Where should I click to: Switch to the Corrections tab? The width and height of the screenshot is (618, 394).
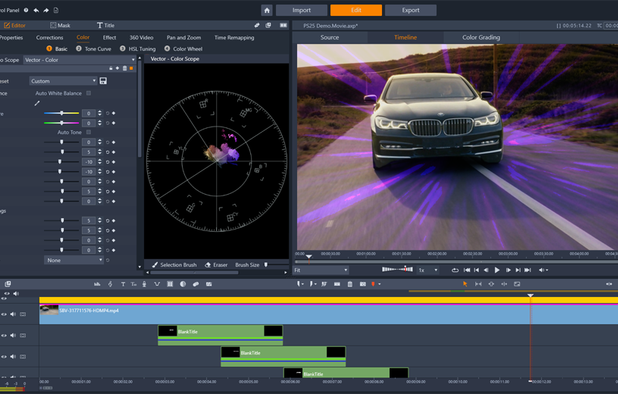click(50, 38)
